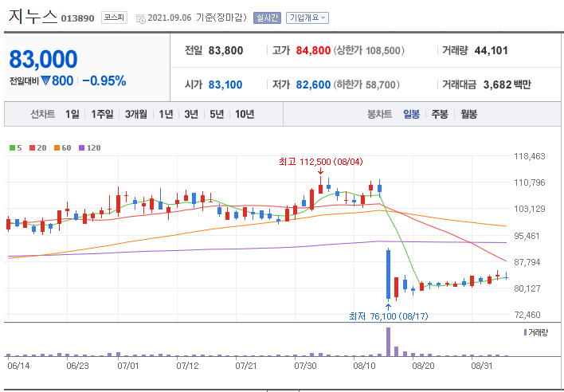Click the purple 120-day moving average legend
Image resolution: width=564 pixels, height=392 pixels.
point(89,148)
